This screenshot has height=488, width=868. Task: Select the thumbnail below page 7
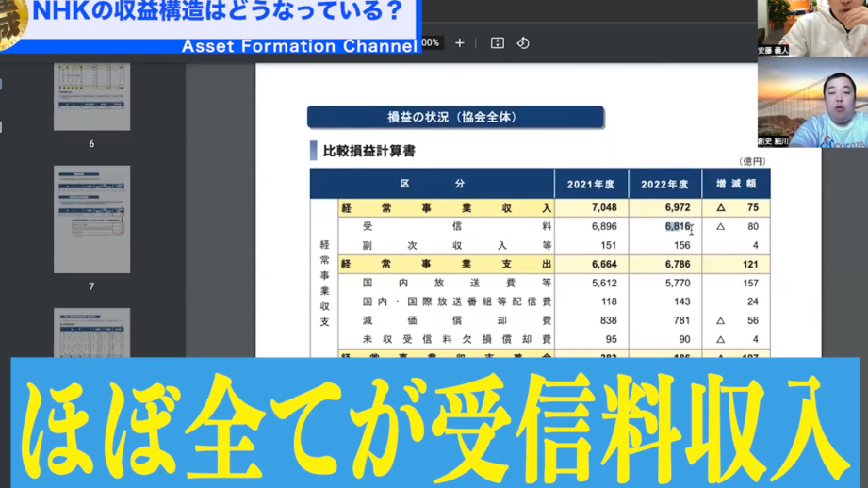pos(91,332)
